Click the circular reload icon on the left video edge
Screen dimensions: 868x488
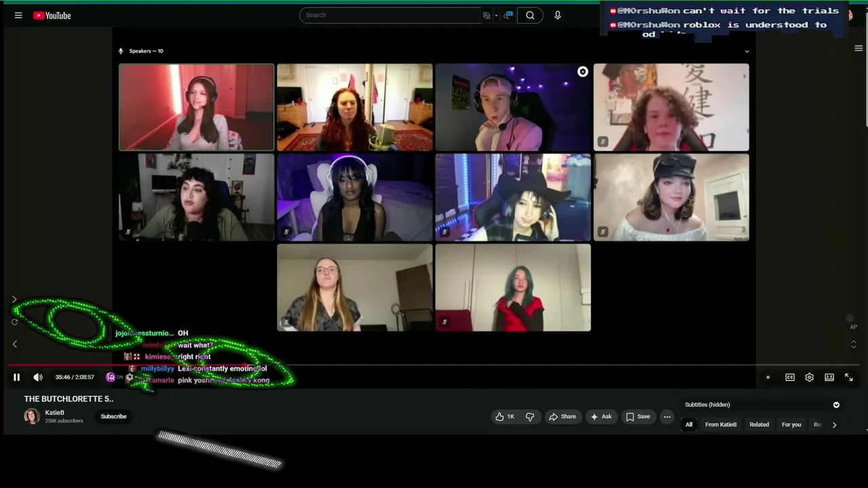[14, 322]
